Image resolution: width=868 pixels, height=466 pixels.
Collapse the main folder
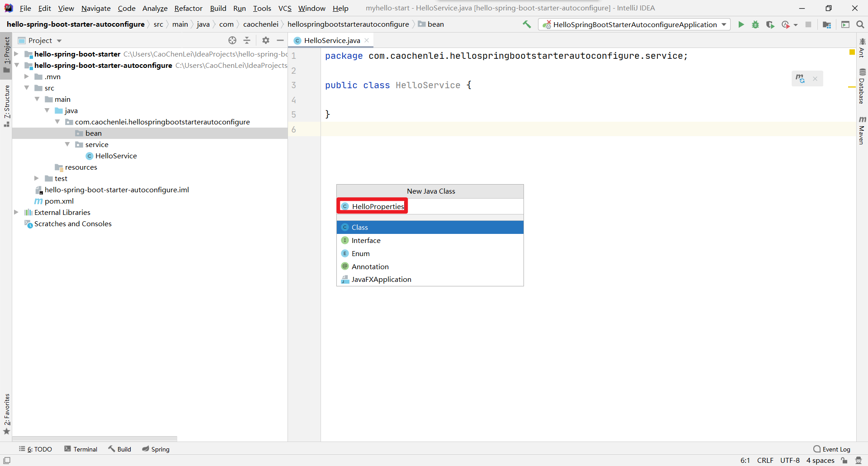[x=37, y=99]
